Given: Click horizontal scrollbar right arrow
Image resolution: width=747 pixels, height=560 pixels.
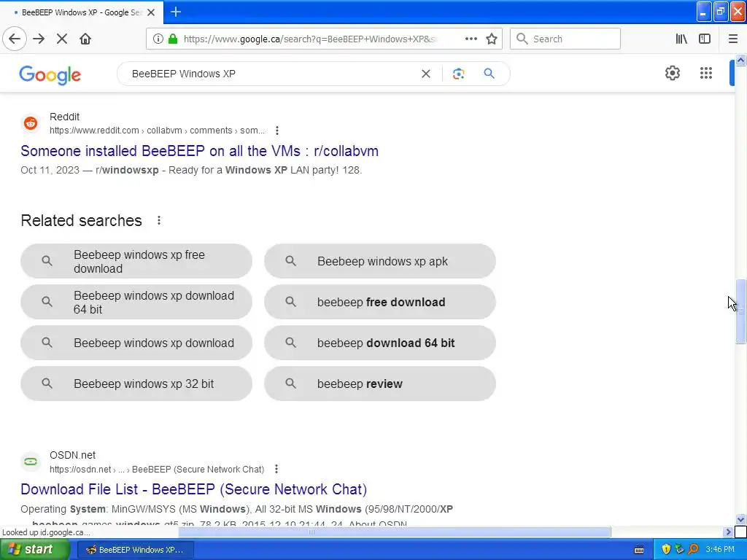Looking at the screenshot, I should (x=728, y=532).
